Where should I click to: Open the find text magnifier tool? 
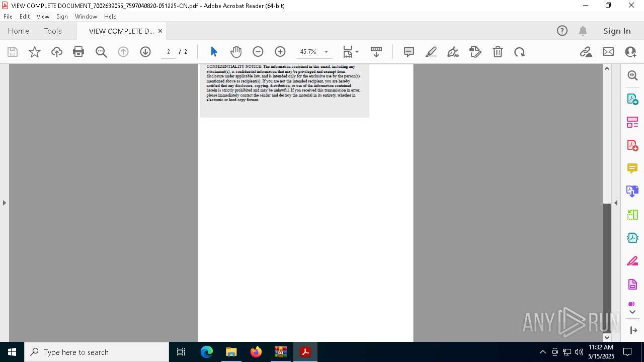click(101, 52)
